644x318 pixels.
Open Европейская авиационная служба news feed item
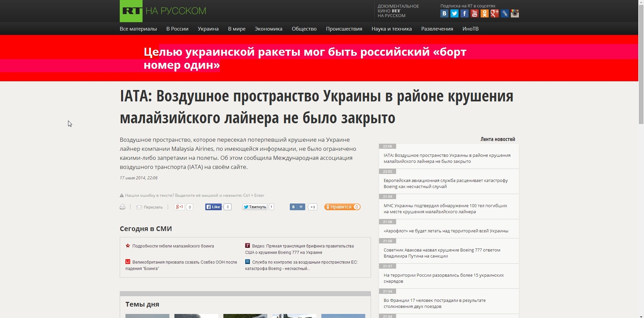pos(446,184)
